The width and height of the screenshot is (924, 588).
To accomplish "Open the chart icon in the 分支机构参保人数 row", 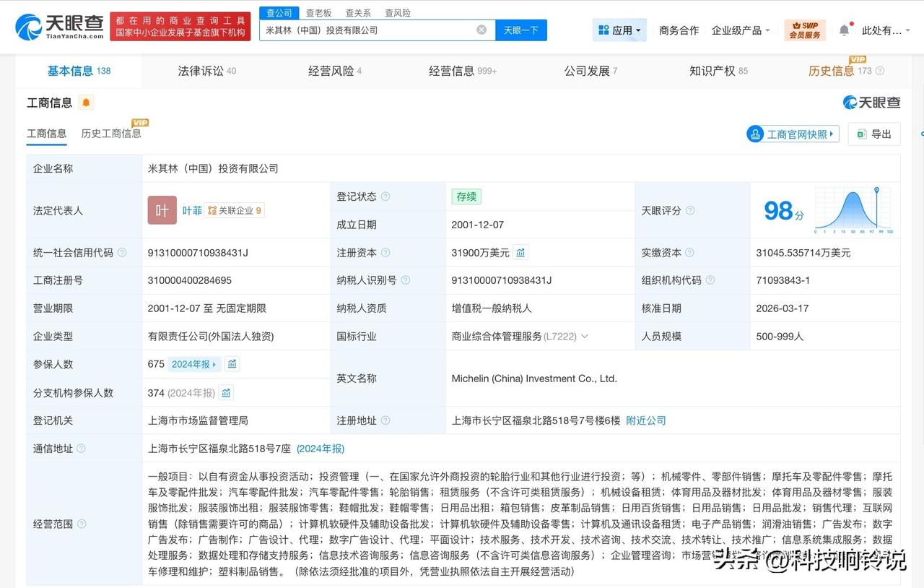I will [226, 392].
